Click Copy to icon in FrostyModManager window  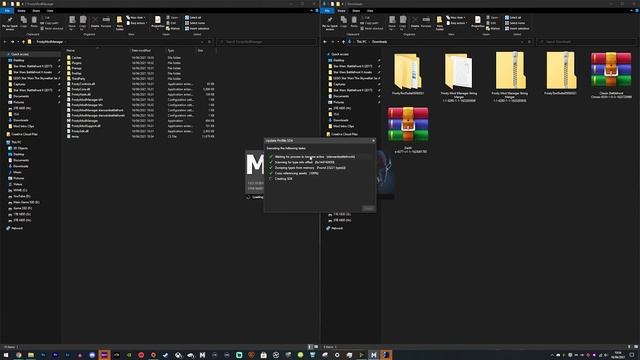83,23
